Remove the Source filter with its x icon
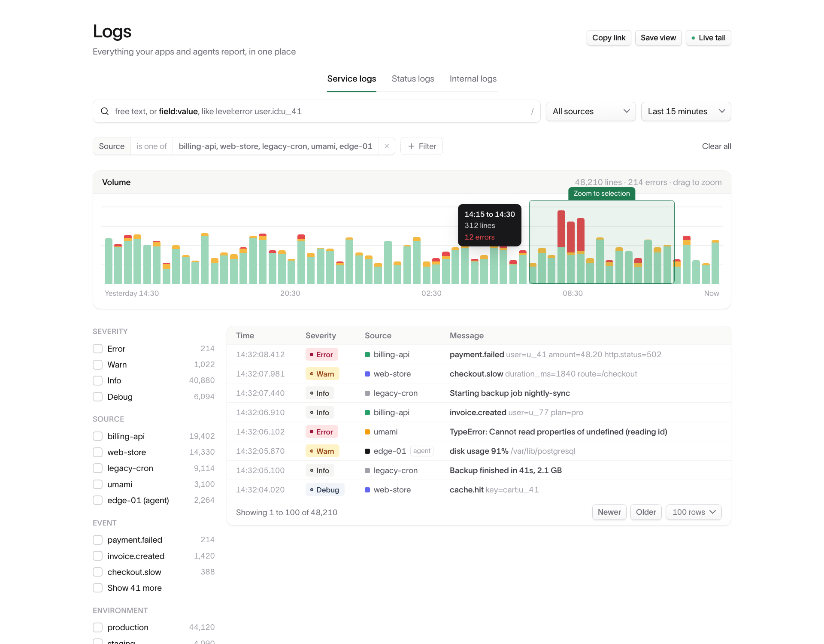 (x=387, y=146)
